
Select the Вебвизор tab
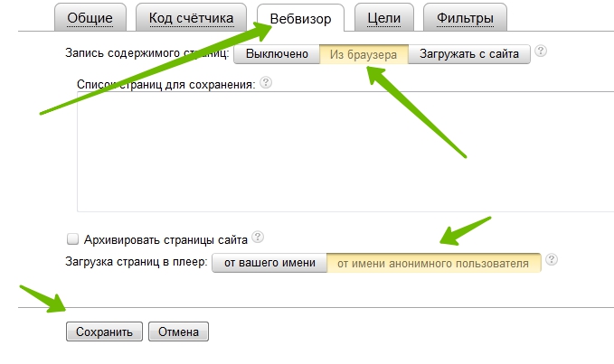coord(300,18)
